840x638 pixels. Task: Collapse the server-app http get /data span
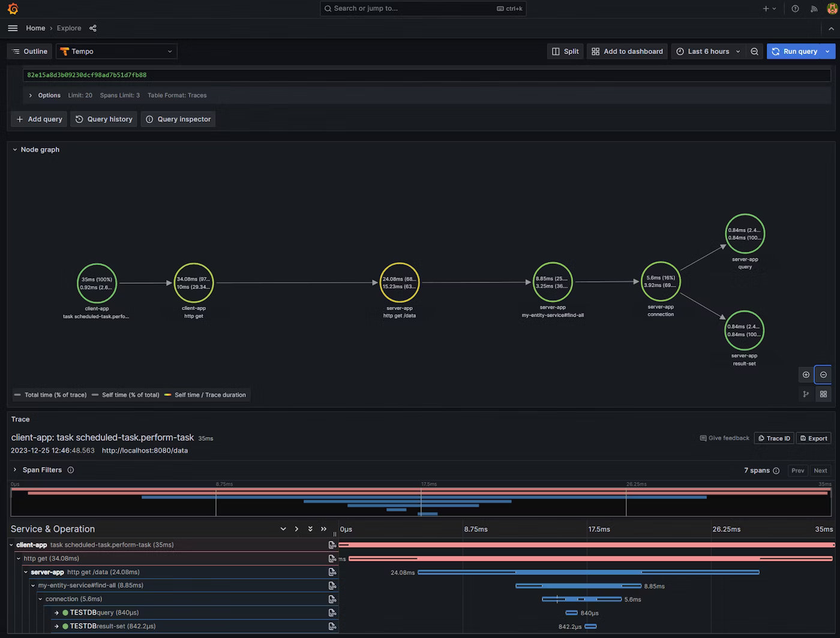point(26,572)
